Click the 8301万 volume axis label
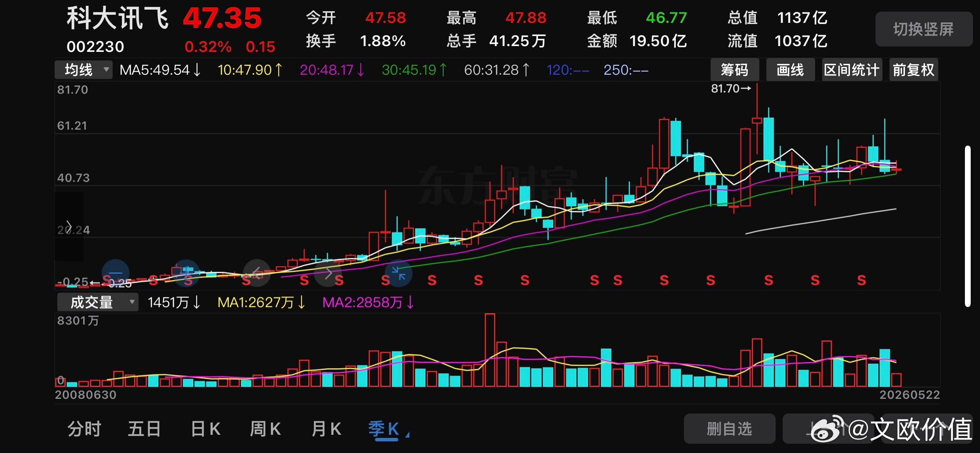The width and height of the screenshot is (980, 453). [78, 321]
